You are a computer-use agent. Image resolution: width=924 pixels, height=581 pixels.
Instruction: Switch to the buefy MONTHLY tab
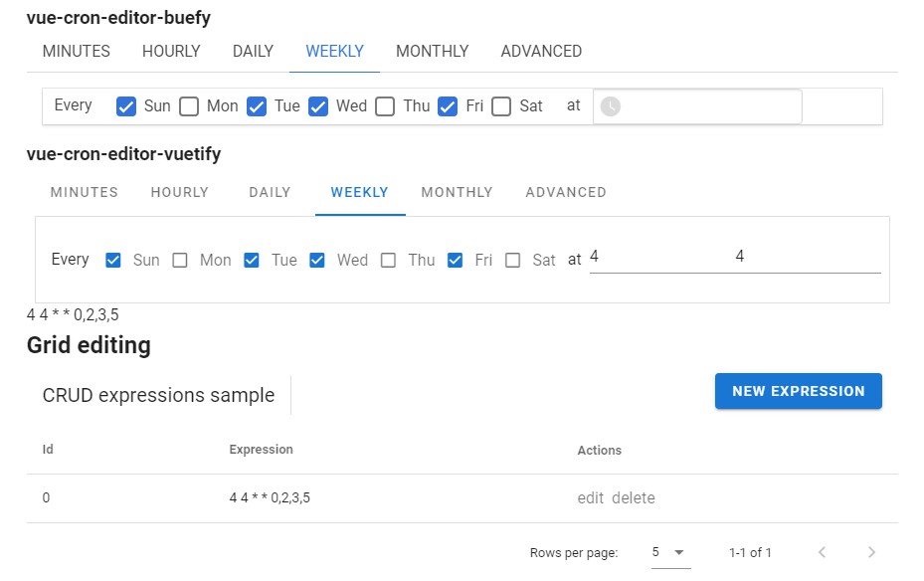point(432,51)
